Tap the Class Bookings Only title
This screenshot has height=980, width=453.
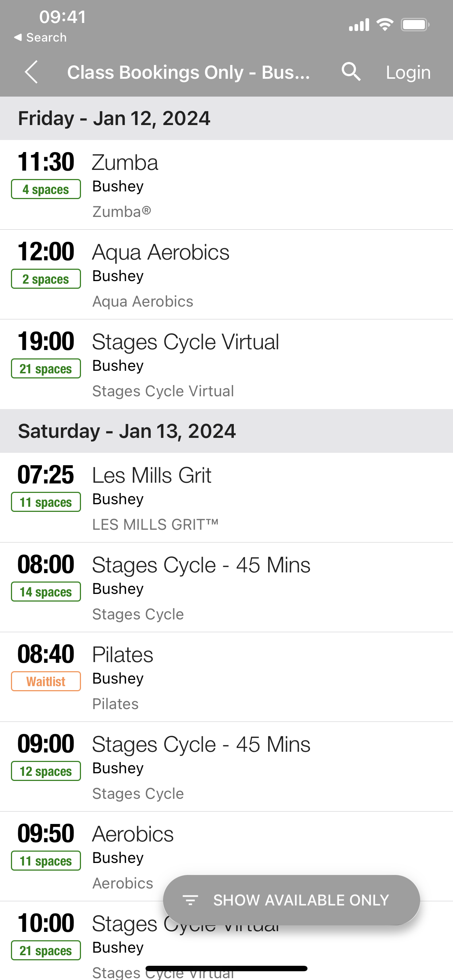tap(189, 72)
